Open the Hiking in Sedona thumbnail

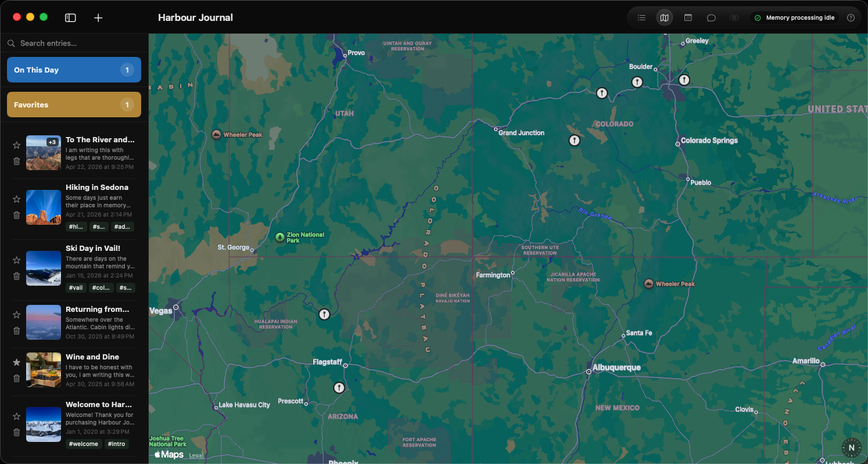coord(44,207)
